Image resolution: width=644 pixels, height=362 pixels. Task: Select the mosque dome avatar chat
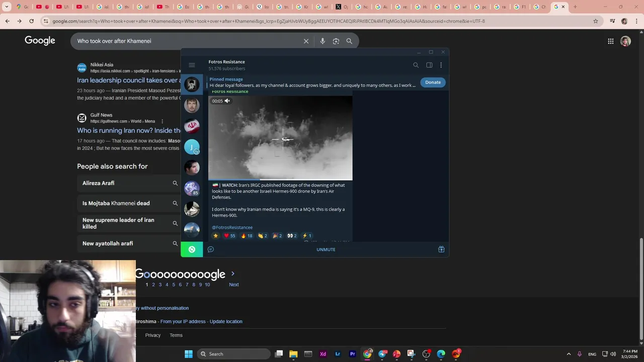(192, 229)
